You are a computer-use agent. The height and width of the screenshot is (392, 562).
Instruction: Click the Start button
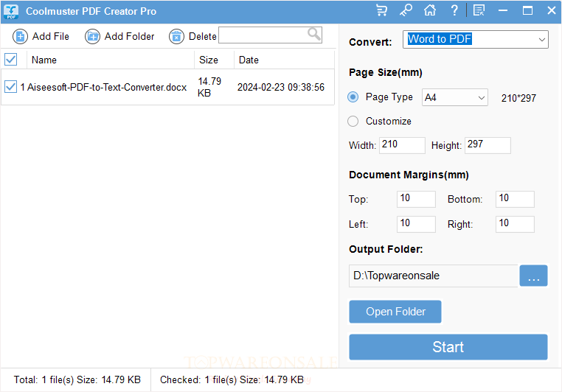tap(448, 347)
